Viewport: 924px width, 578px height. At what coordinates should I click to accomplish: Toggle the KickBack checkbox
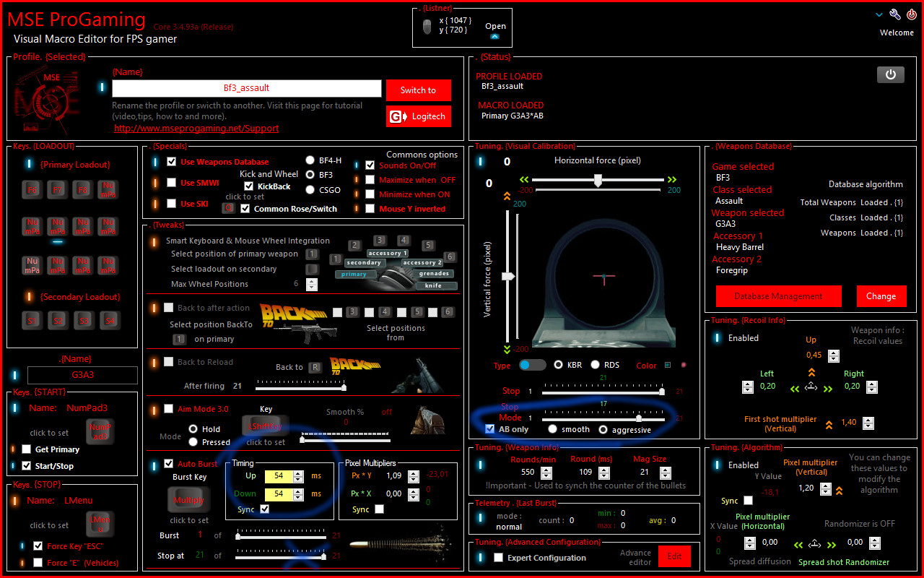pos(249,186)
